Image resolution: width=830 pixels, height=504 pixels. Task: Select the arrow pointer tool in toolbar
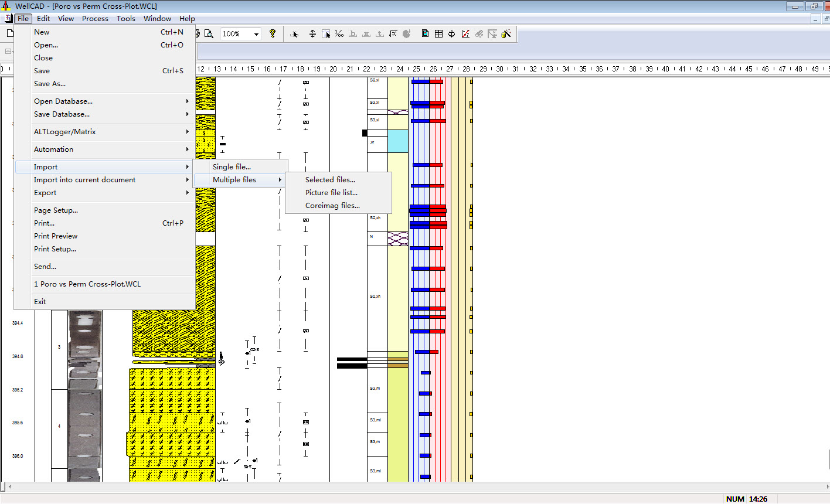pyautogui.click(x=295, y=34)
